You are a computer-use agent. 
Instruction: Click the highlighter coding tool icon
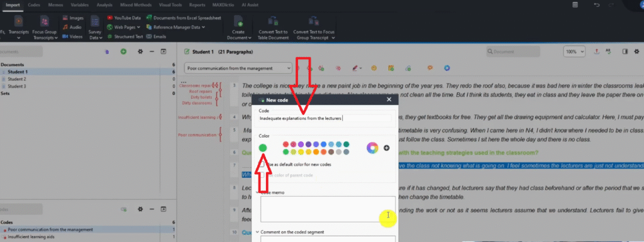(356, 68)
